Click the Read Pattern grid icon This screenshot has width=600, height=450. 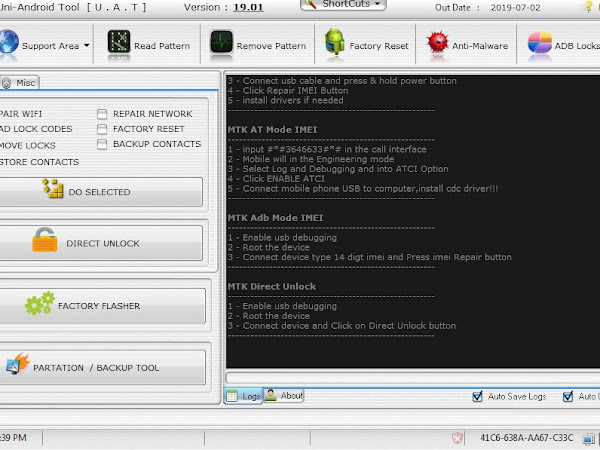(x=119, y=41)
